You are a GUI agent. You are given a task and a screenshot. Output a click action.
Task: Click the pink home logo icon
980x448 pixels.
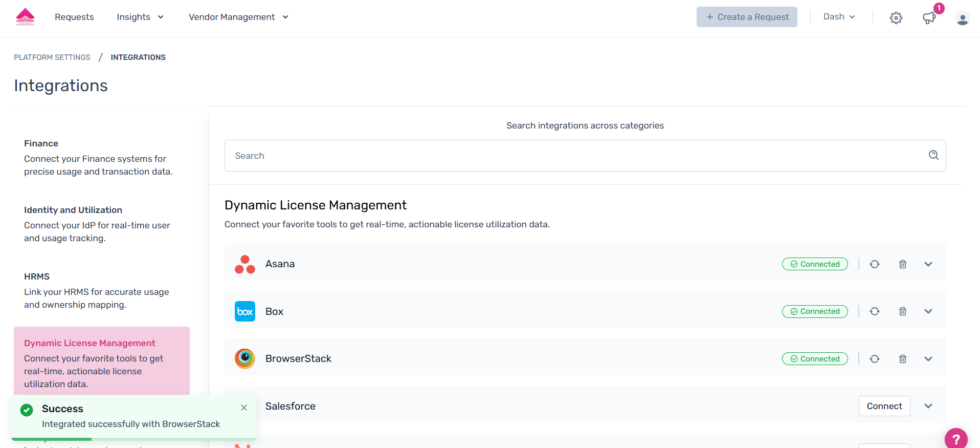pos(25,17)
